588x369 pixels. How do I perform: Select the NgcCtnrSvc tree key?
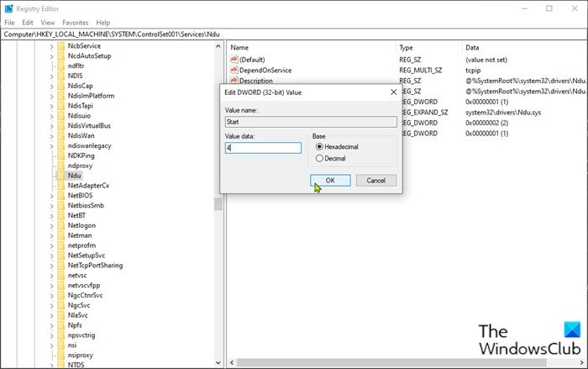pos(85,295)
